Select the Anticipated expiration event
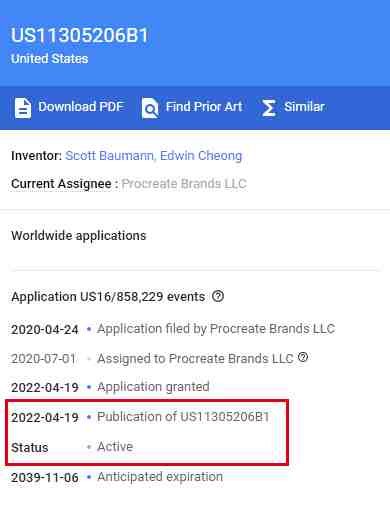Viewport: 390px width, 507px height. [160, 477]
